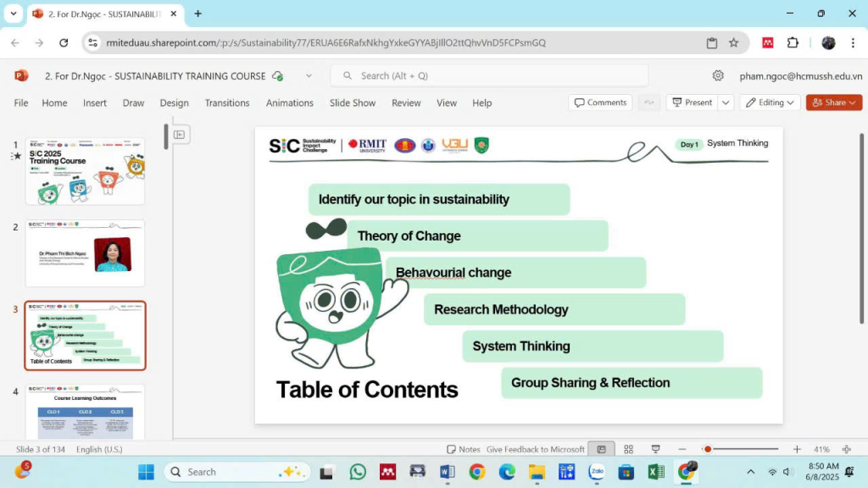Open the settings gear icon
868x488 pixels.
click(718, 75)
